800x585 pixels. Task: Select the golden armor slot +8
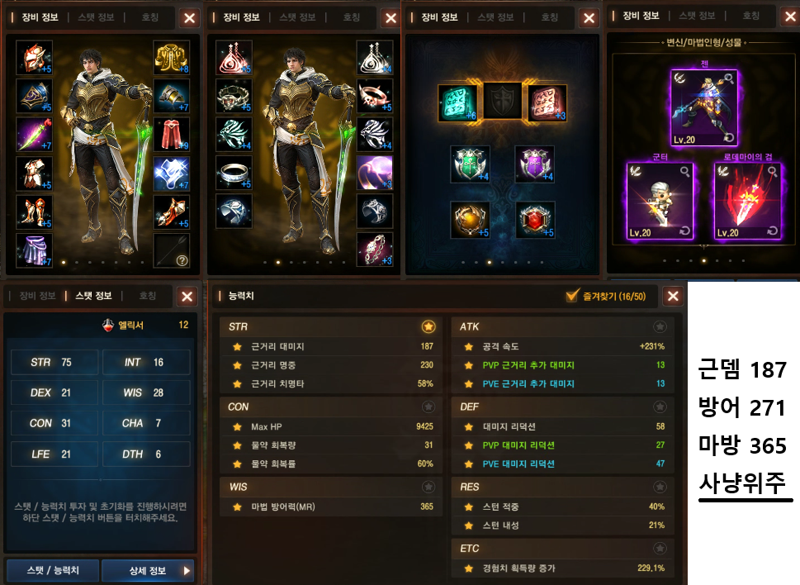tap(171, 57)
